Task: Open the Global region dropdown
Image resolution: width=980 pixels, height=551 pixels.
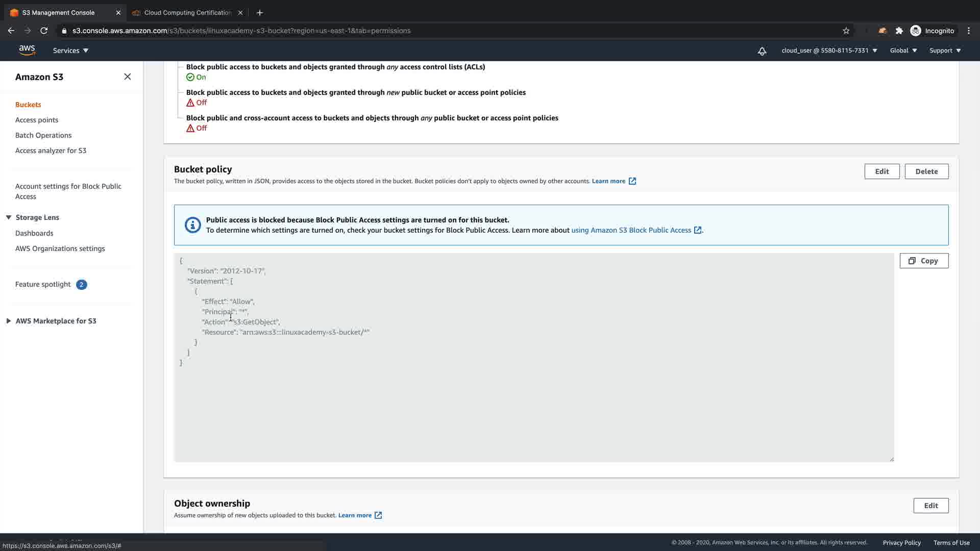Action: point(903,51)
